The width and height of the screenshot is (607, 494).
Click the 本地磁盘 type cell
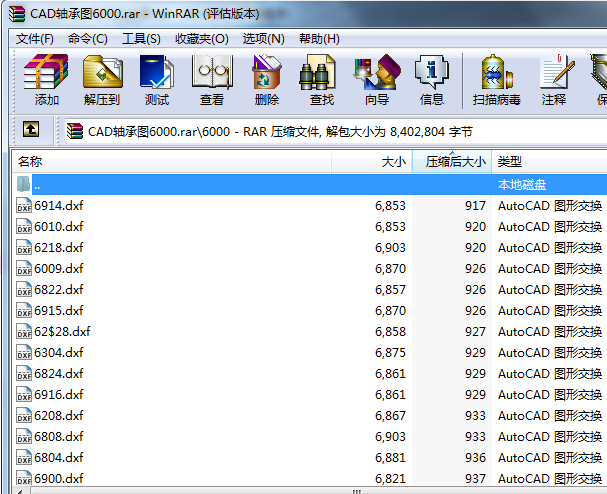(x=522, y=185)
